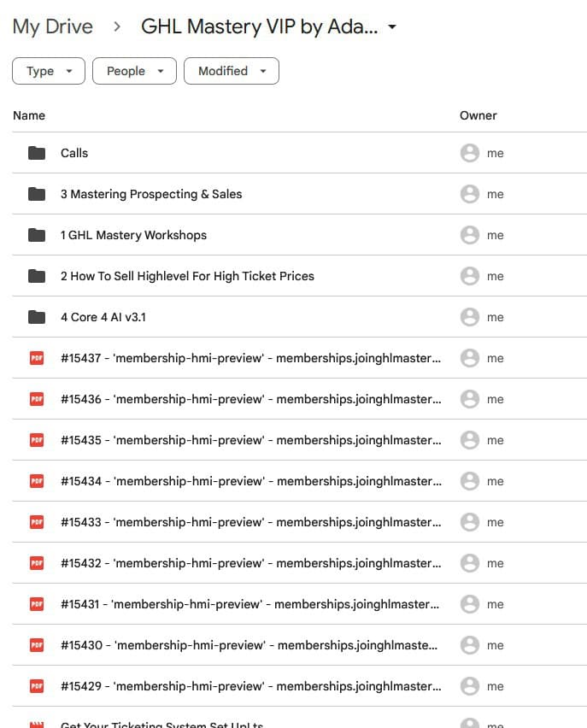Click the Calls folder icon
This screenshot has height=728, width=587.
37,153
